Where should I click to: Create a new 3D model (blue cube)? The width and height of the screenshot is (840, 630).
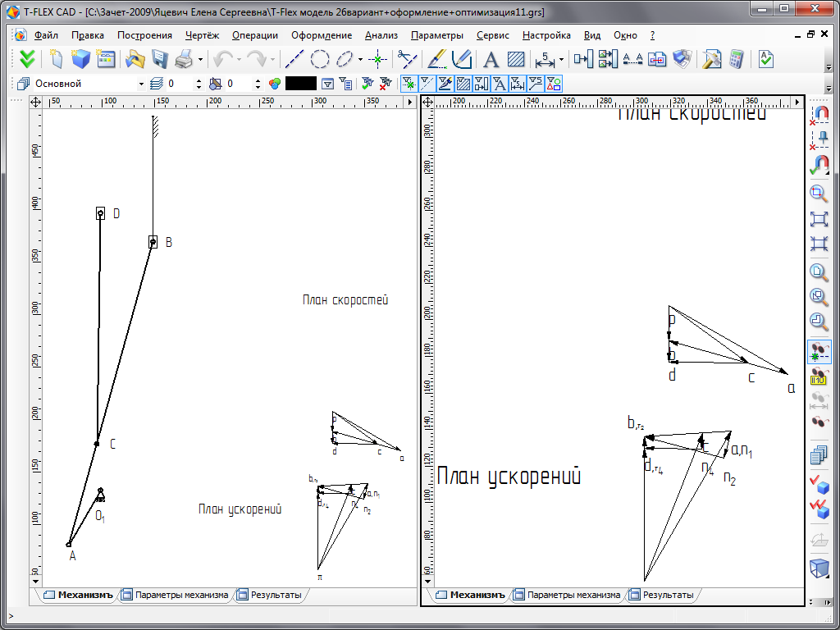pyautogui.click(x=80, y=59)
